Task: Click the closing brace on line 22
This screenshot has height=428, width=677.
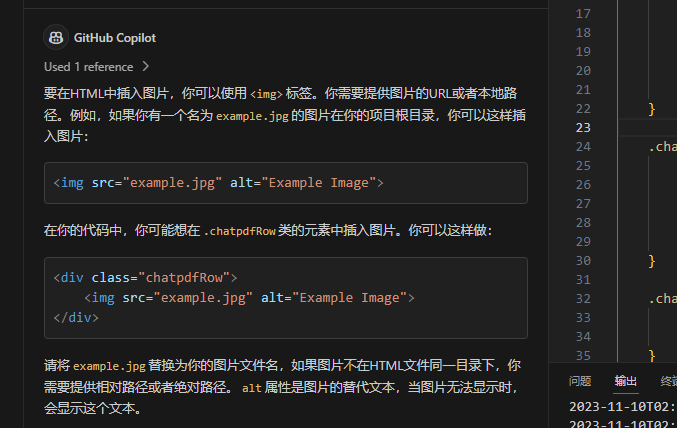Action: tap(652, 109)
